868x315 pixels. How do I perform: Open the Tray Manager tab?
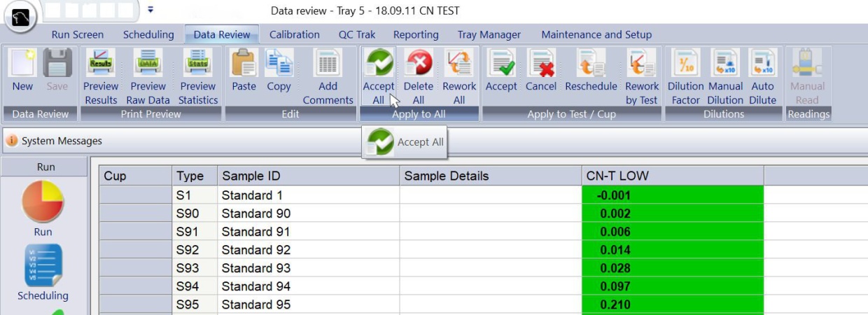click(x=489, y=34)
